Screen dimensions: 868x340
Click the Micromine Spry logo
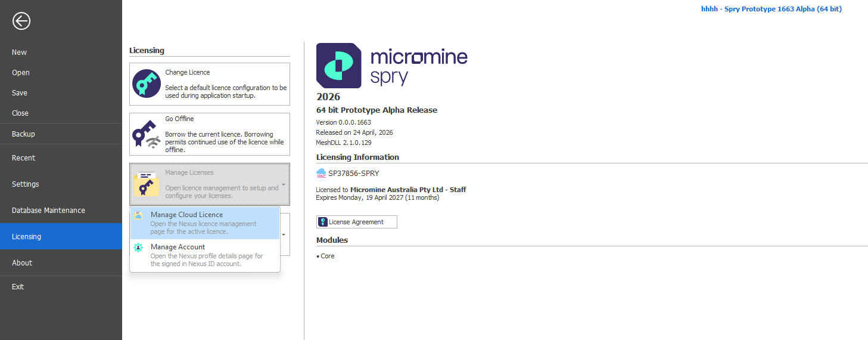point(392,66)
